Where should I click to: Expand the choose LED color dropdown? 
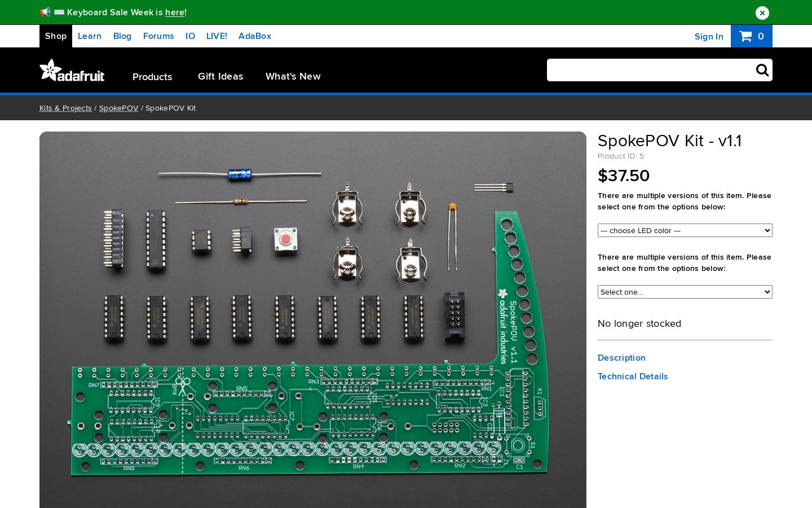(685, 230)
